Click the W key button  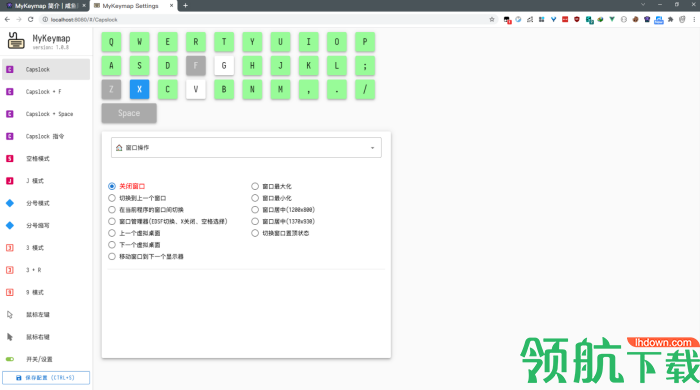pos(139,42)
